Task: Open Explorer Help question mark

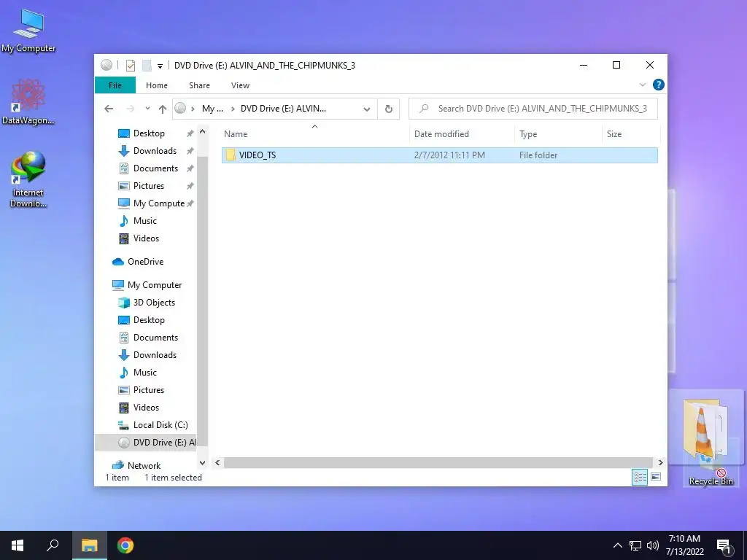Action: (659, 85)
